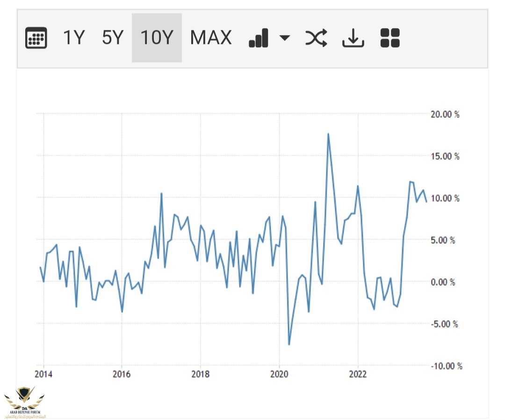This screenshot has height=420, width=505.
Task: Select the 2018 x-axis year label
Action: (x=200, y=374)
